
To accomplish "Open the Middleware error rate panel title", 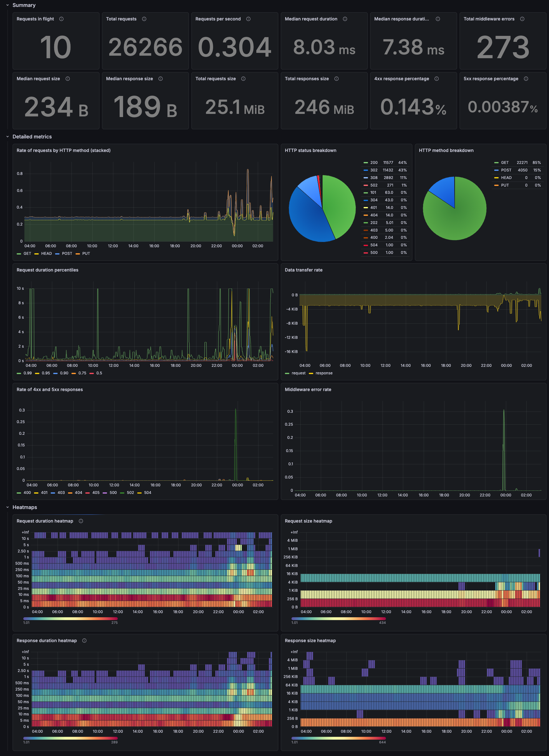I will [x=308, y=390].
